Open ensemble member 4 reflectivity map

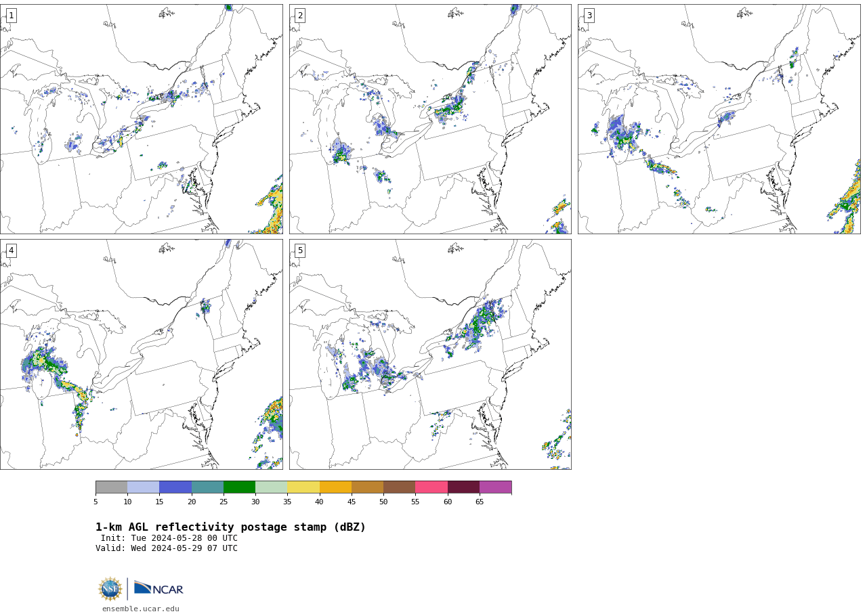(142, 354)
